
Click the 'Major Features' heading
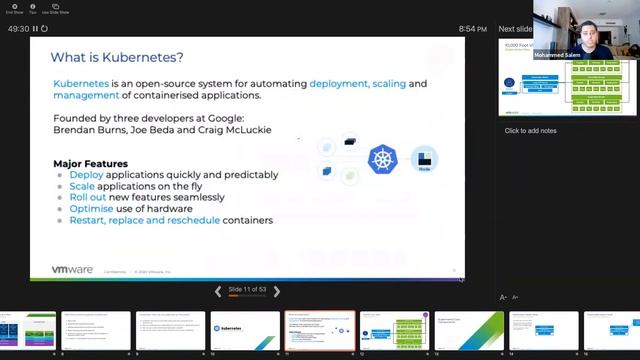[91, 164]
